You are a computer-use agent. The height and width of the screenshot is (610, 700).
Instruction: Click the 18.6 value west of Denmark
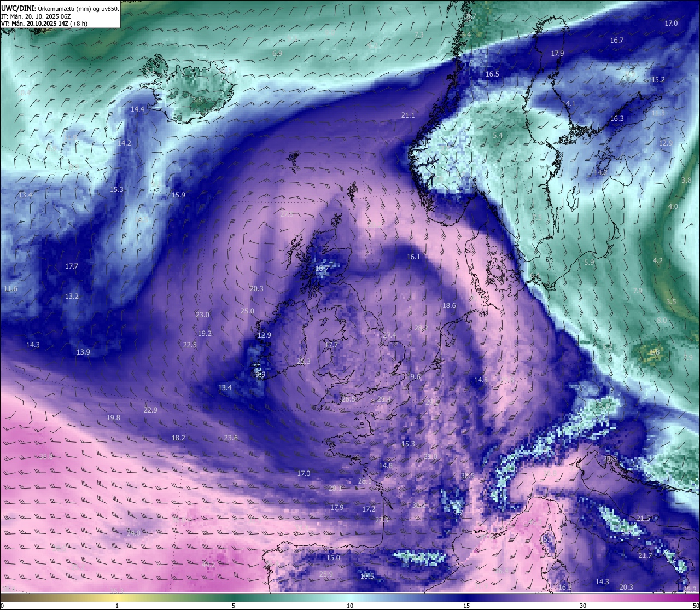click(x=449, y=305)
